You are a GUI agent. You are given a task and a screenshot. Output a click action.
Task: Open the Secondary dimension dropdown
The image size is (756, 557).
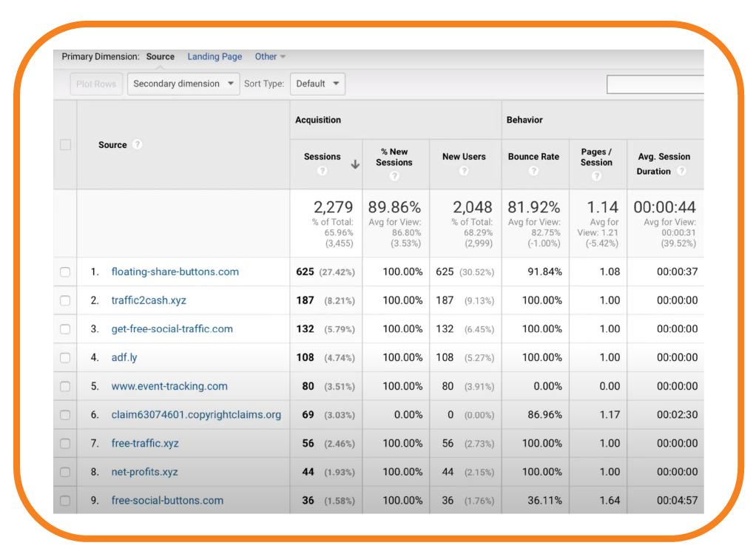pyautogui.click(x=183, y=84)
